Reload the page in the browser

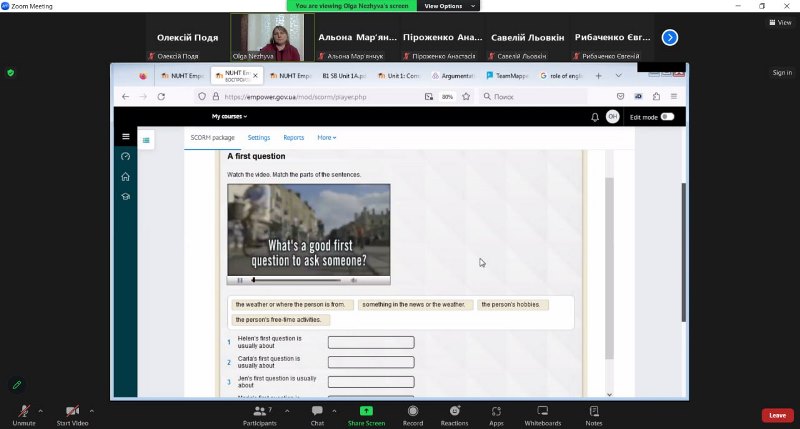point(161,96)
